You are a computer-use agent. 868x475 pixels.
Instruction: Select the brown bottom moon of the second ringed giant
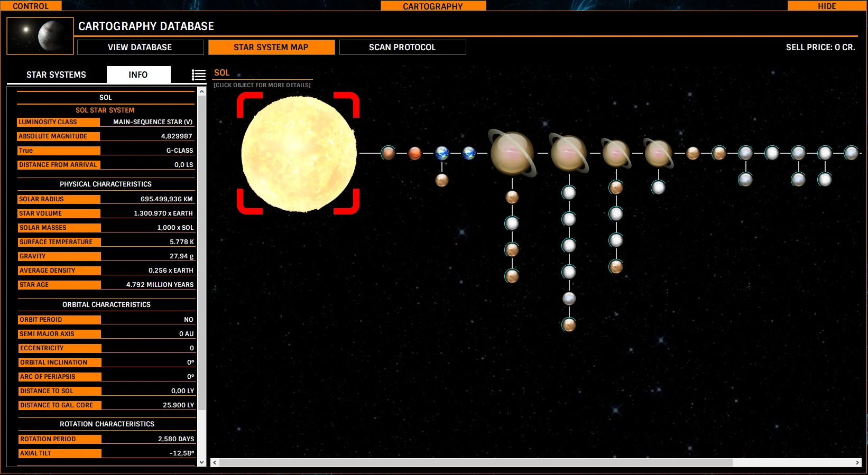pos(569,324)
